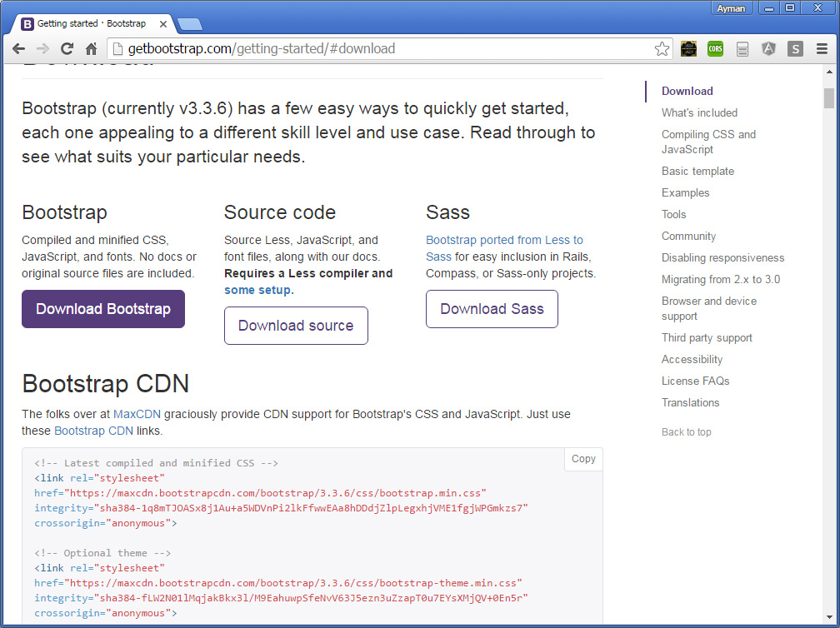Image resolution: width=840 pixels, height=628 pixels.
Task: Open the AngularJS extension icon
Action: (x=768, y=49)
